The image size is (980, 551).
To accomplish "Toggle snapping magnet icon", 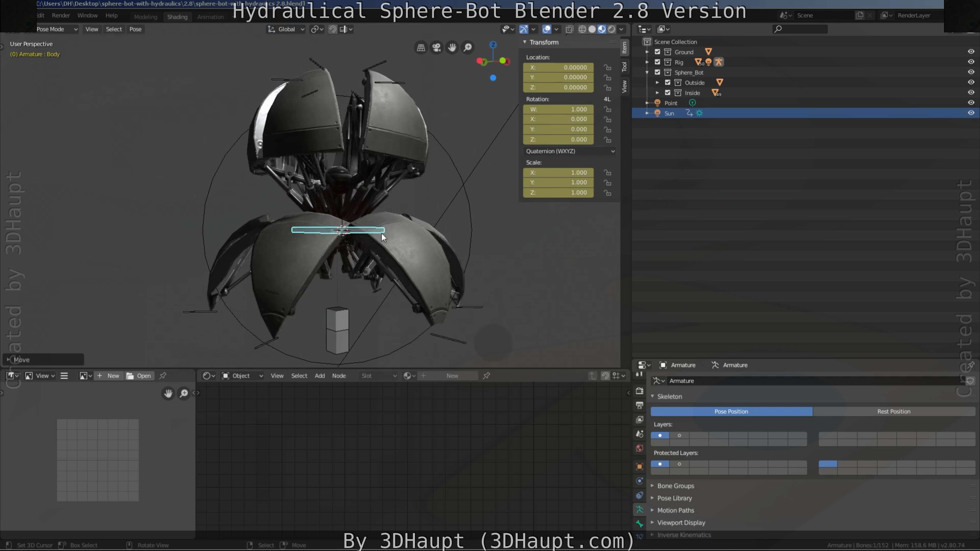I will click(333, 29).
